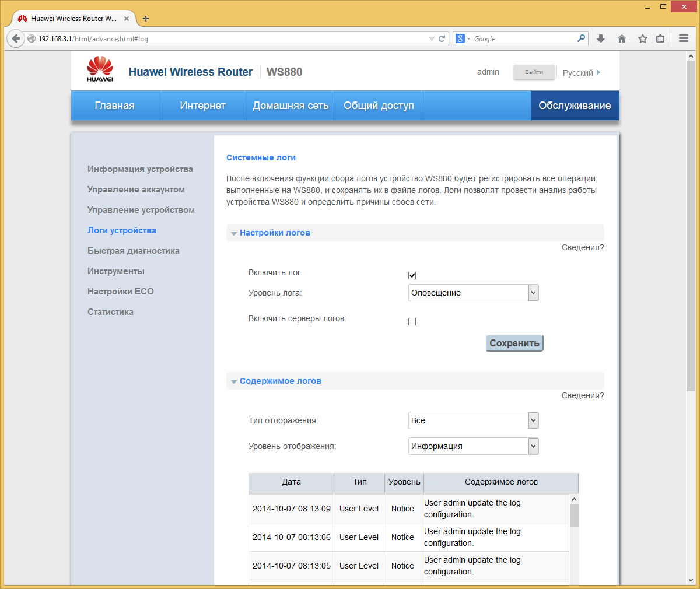Open Статистика in sidebar
This screenshot has height=589, width=700.
110,312
